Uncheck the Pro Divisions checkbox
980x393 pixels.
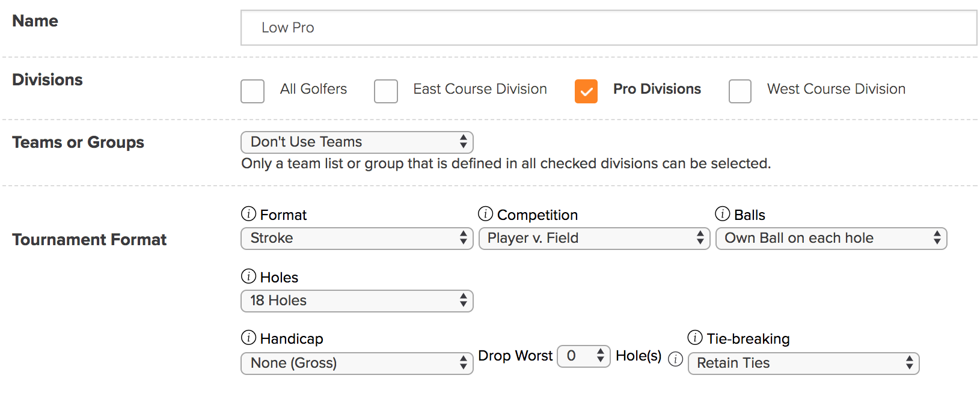[x=586, y=91]
